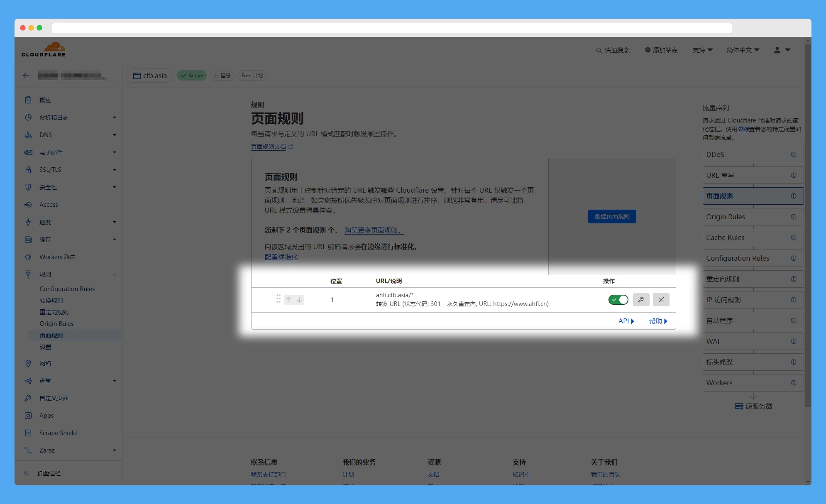826x504 pixels.
Task: Move rule up with arrow icon
Action: (289, 300)
